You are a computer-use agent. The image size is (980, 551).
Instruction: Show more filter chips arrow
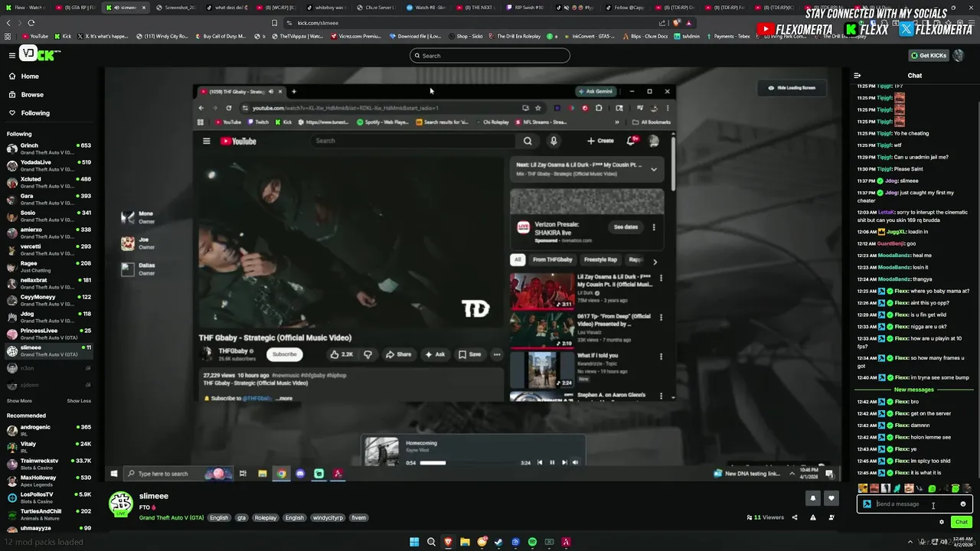click(655, 261)
